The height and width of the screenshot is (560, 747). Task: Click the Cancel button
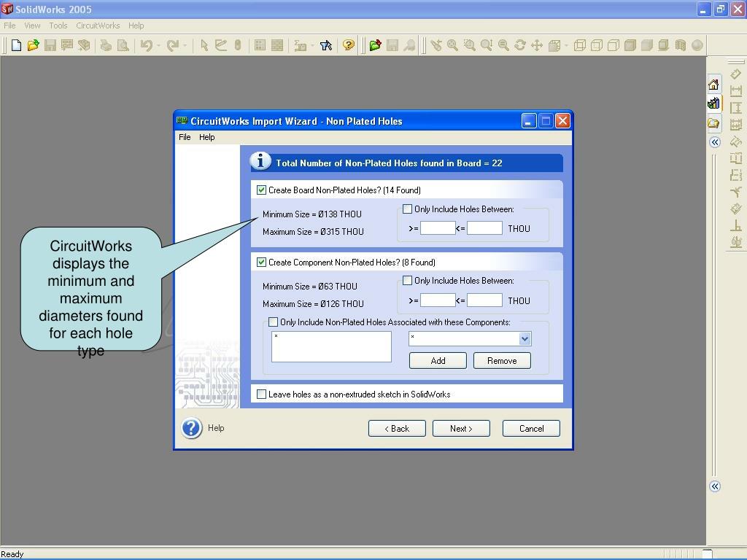[531, 429]
